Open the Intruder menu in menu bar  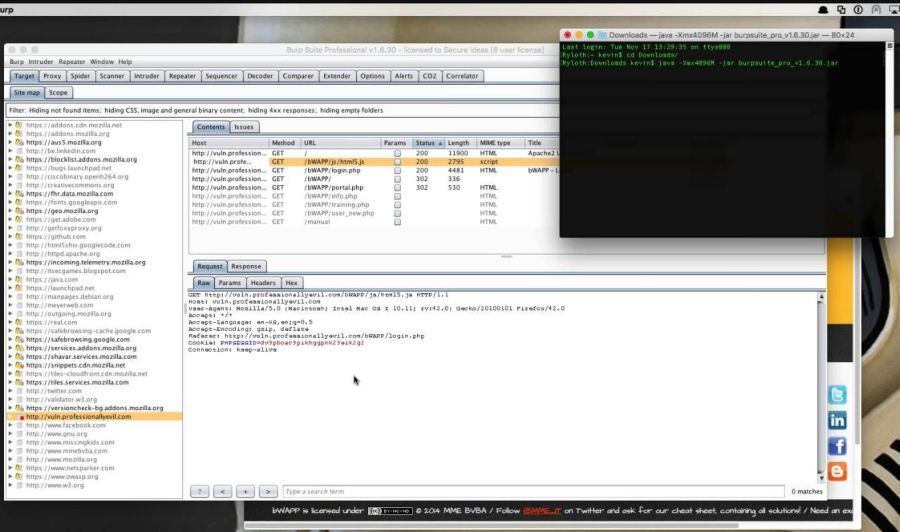coord(41,62)
